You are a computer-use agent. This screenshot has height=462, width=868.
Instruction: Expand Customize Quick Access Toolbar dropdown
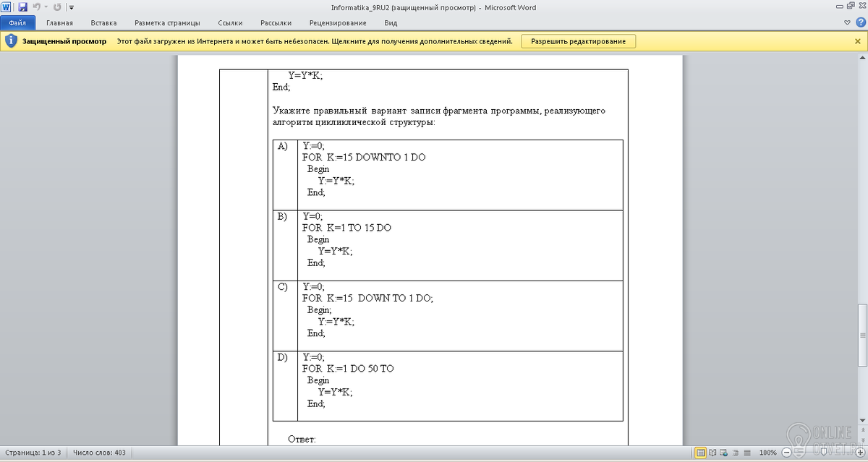pos(72,7)
